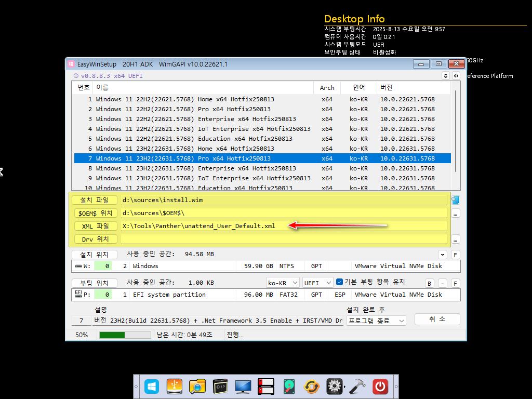Viewport: 532px width, 399px height.
Task: Click the green installation progress bar
Action: coord(125,335)
